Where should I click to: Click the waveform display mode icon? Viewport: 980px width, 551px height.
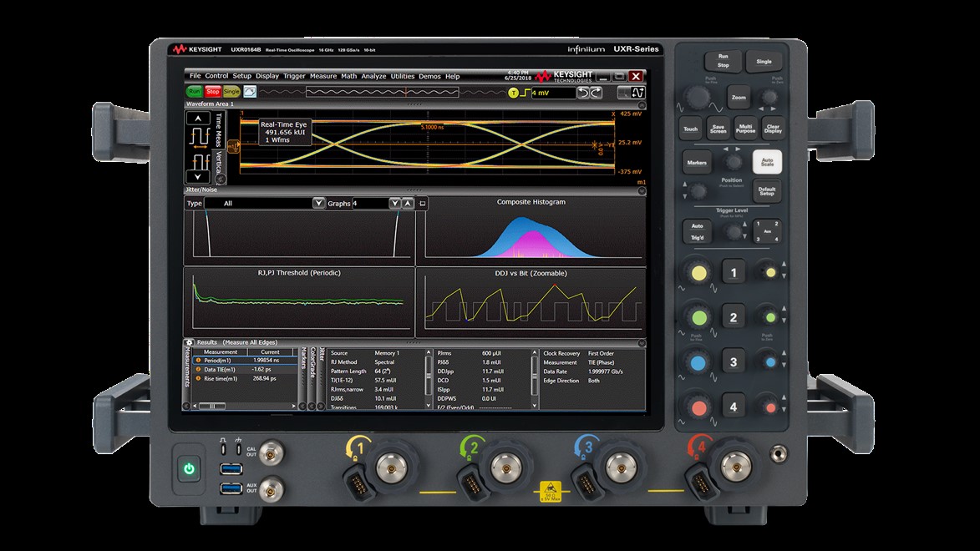637,93
